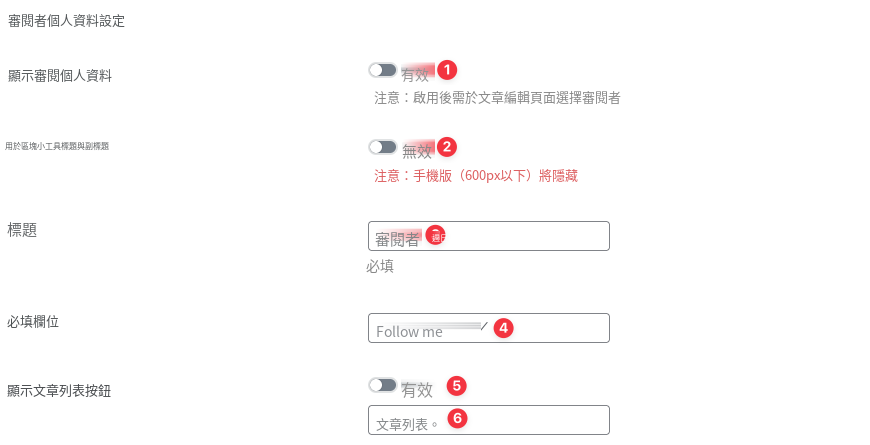Click the red number 6 badge
This screenshot has width=870, height=445.
tap(457, 418)
